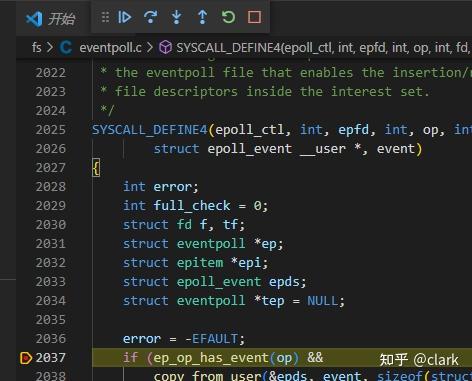Screen dimensions: 472x381
Task: Click the debug Continue button
Action: click(x=125, y=17)
